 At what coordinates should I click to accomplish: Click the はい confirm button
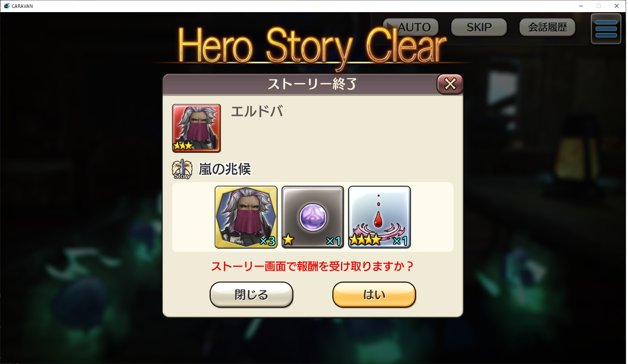click(x=374, y=295)
